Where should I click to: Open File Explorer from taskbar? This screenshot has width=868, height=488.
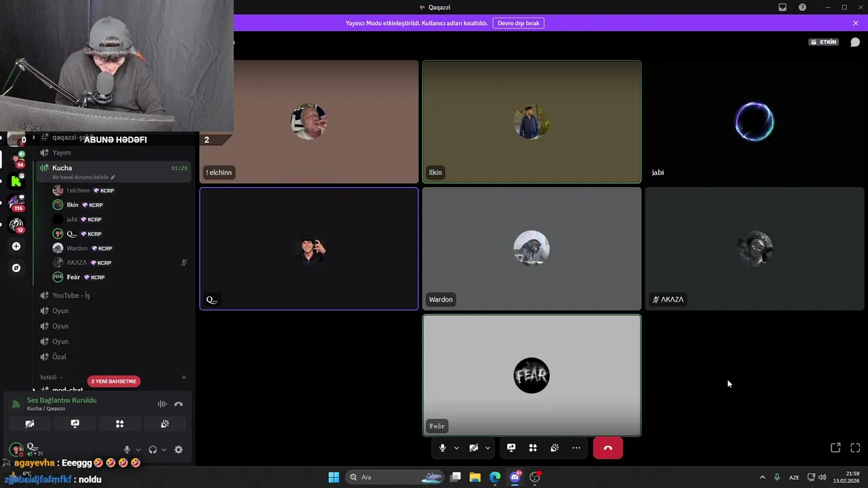[x=475, y=477]
